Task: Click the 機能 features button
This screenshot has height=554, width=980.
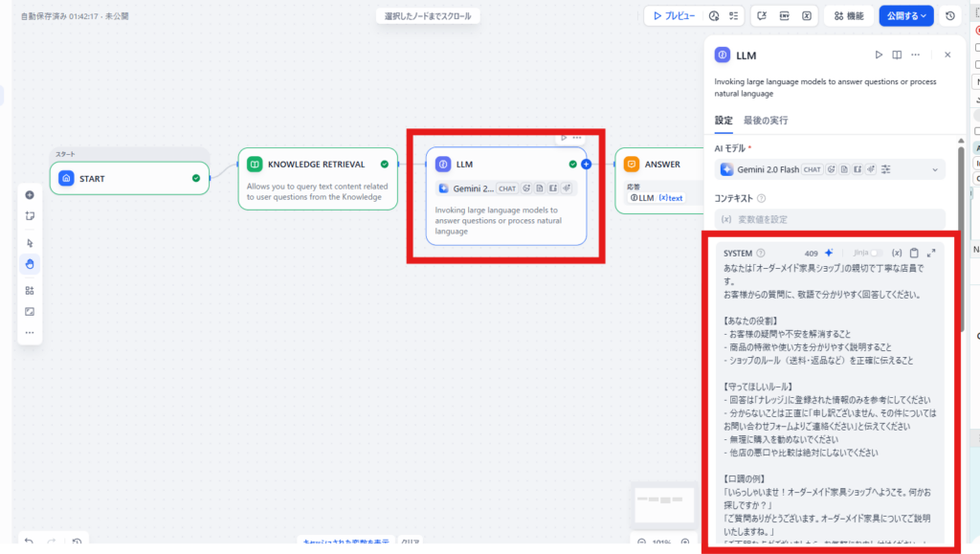Action: tap(848, 16)
